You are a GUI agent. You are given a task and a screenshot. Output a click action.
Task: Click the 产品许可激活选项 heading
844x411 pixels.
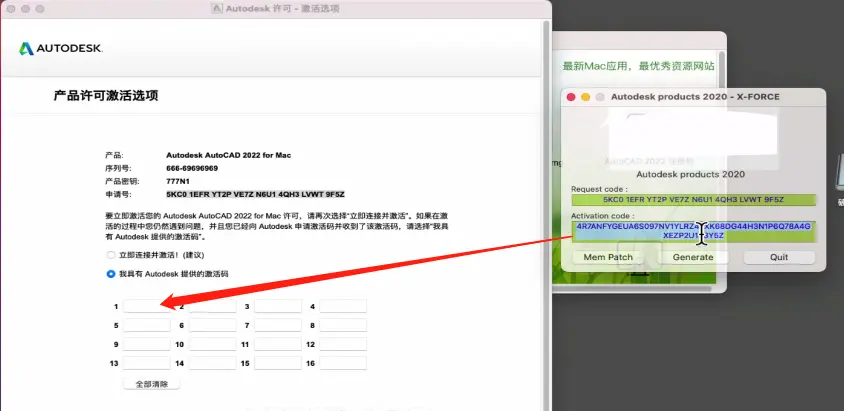[x=106, y=96]
